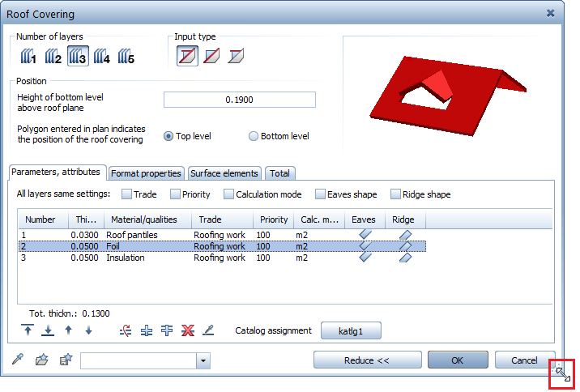Click Ridge shape icon for Insulation row

(x=405, y=258)
